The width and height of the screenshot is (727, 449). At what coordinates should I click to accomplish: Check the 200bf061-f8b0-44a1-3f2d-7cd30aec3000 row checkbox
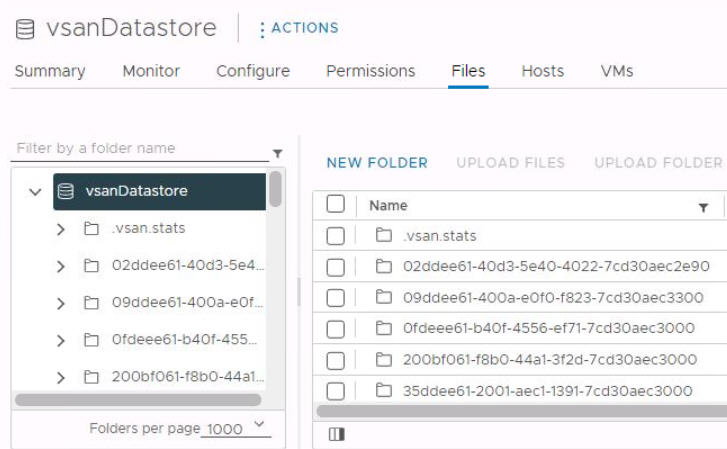(335, 360)
